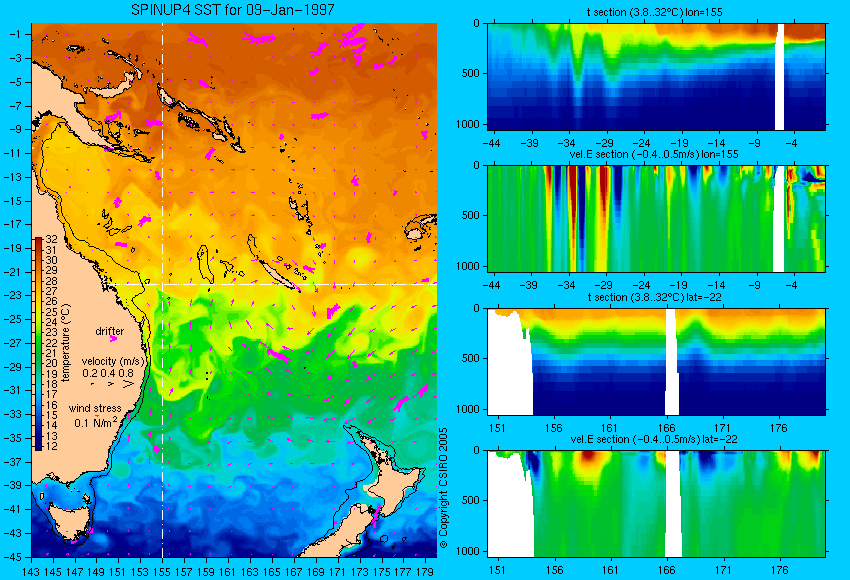Click the '-33' latitude tick on the SST map

[12, 414]
